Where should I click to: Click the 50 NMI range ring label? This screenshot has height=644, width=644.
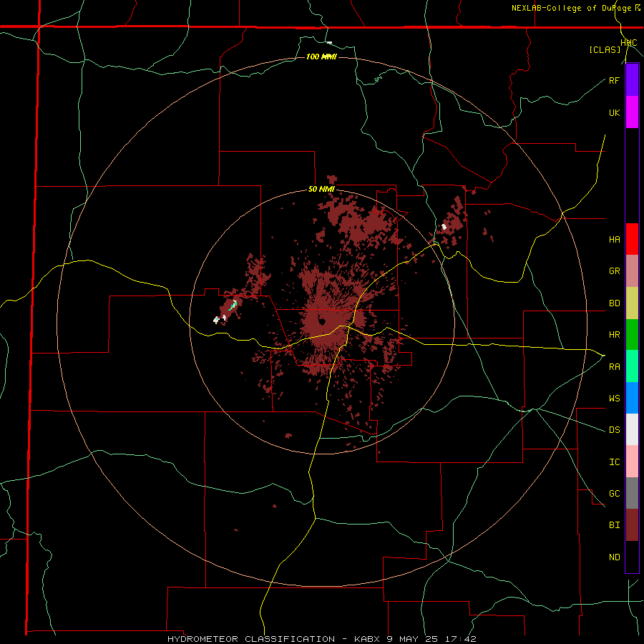321,190
